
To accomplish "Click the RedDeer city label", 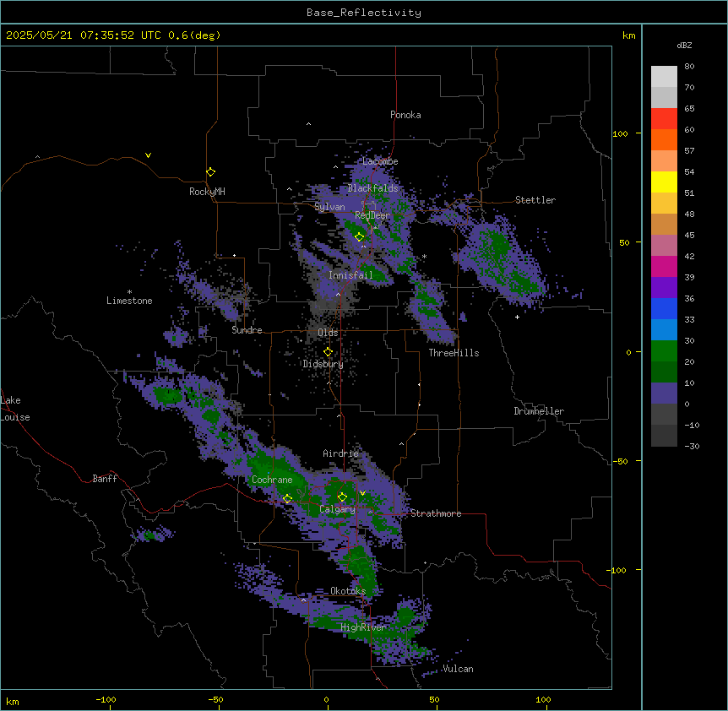I will 372,215.
